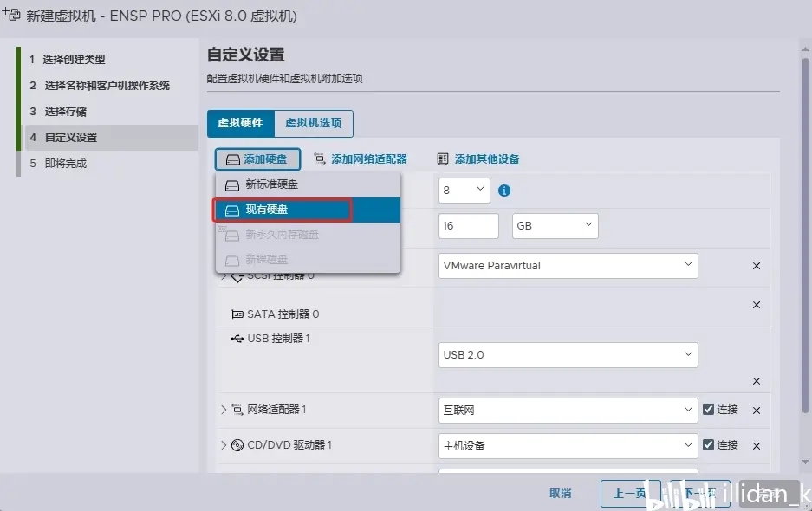Click the Add other device icon
Screen dimensions: 812x511
point(442,159)
